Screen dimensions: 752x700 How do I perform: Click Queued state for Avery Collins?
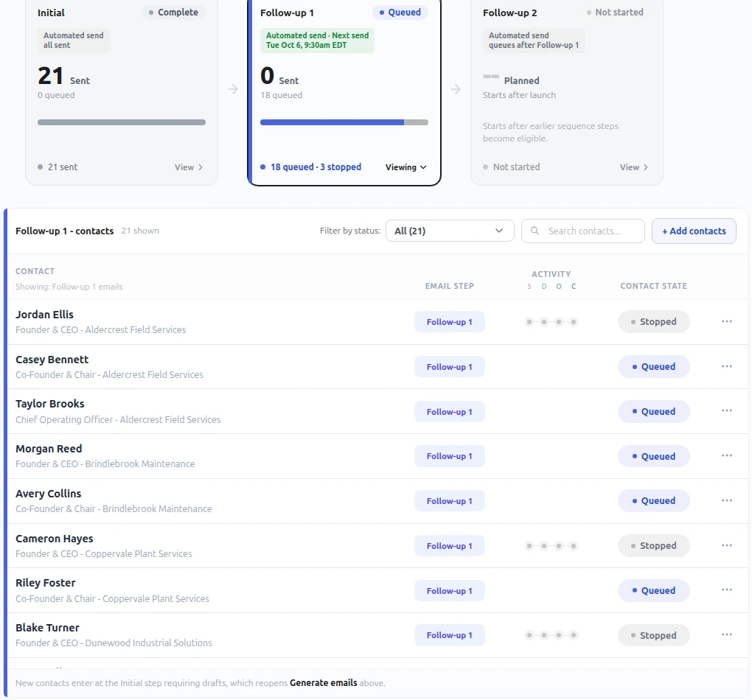coord(654,501)
